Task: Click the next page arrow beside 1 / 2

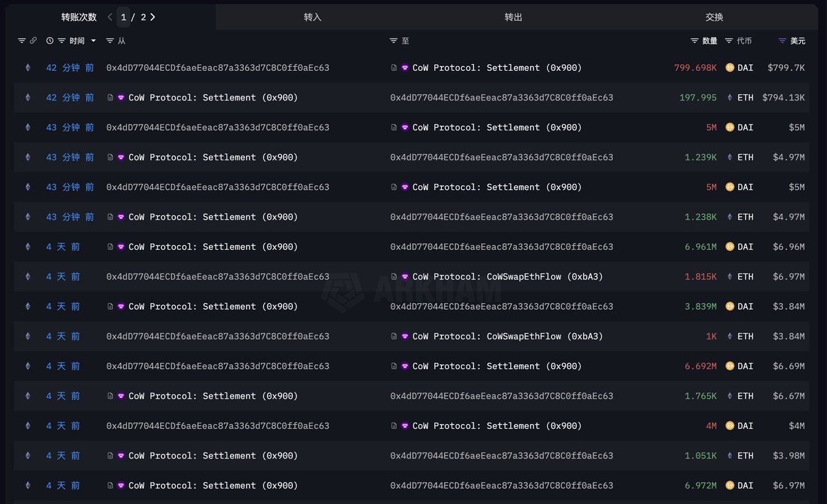Action: click(152, 17)
